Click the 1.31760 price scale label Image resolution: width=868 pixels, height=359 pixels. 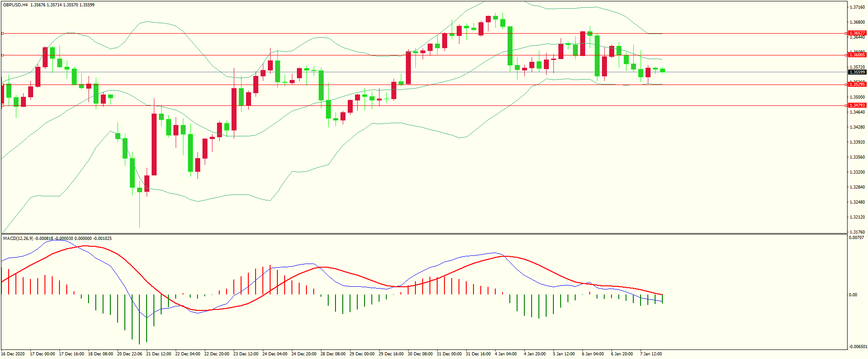pyautogui.click(x=857, y=232)
